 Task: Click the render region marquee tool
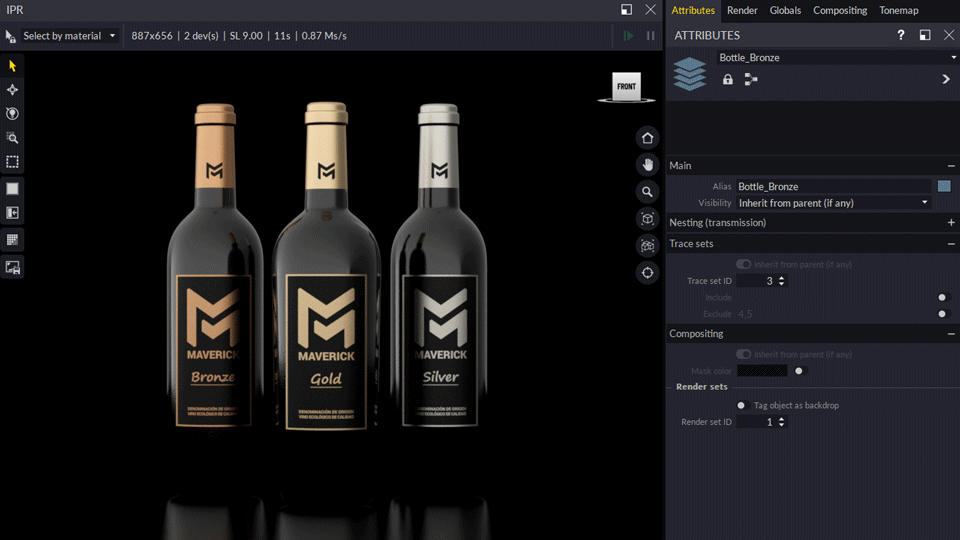(13, 162)
